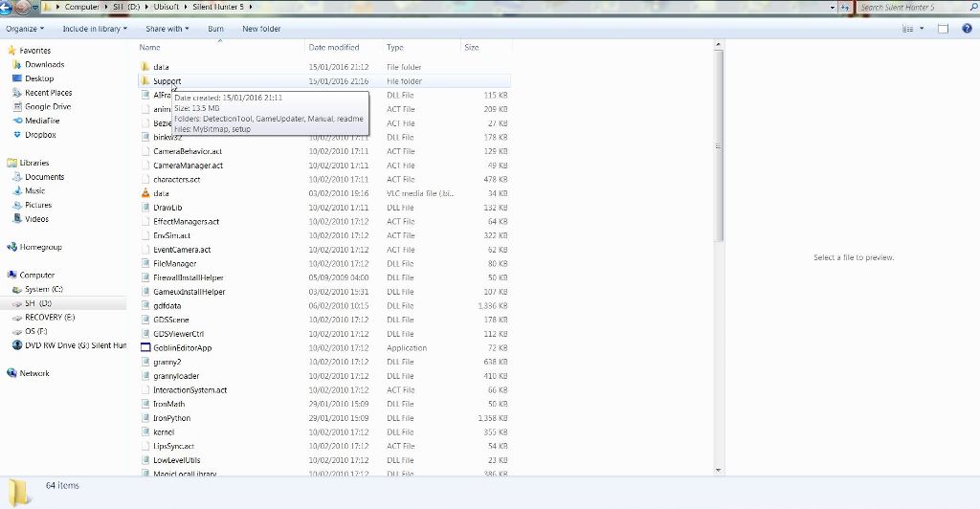
Task: Select Computer in the navigation pane
Action: click(x=37, y=275)
